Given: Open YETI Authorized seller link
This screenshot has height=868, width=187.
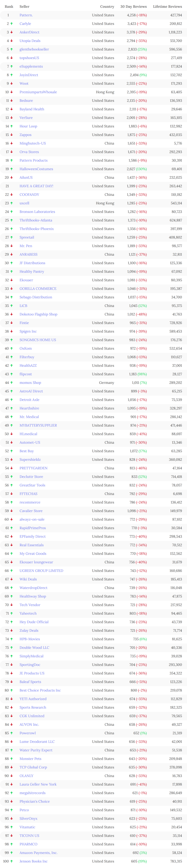Looking at the screenshot, I should tap(33, 699).
